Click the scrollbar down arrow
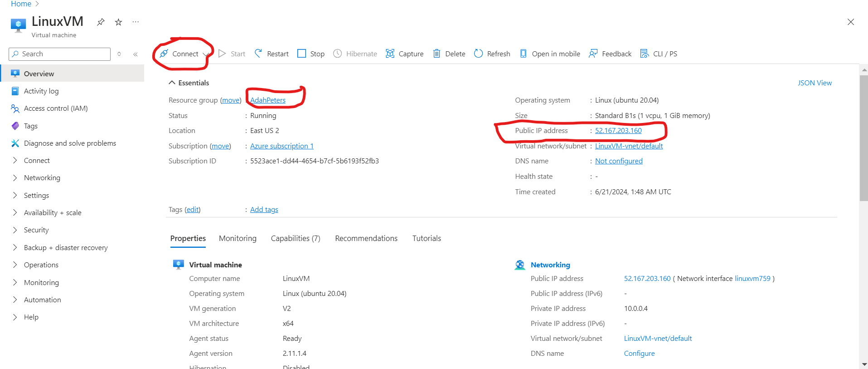 point(864,364)
